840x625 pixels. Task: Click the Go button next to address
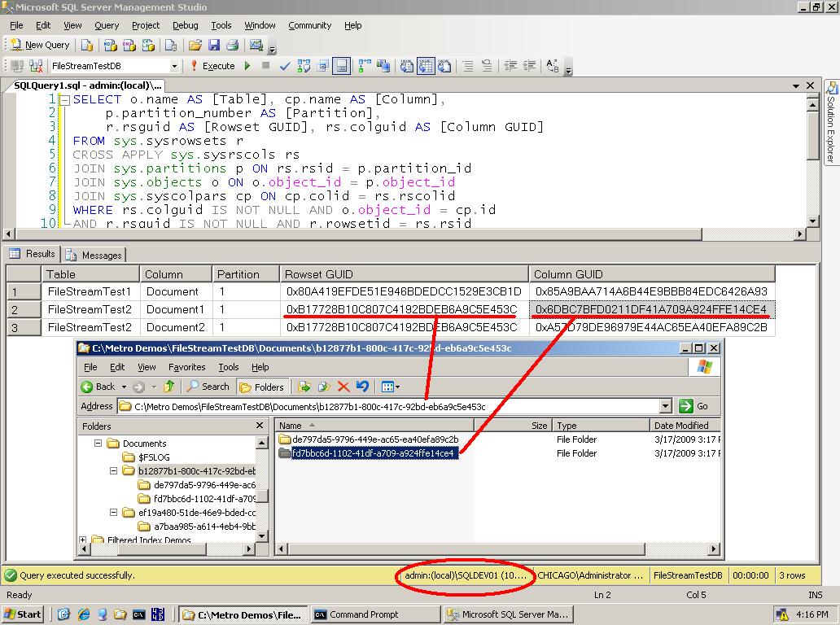695,406
